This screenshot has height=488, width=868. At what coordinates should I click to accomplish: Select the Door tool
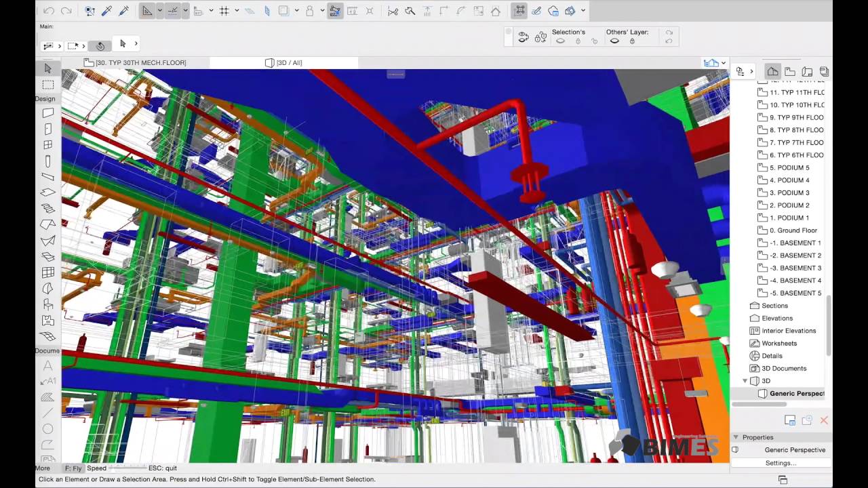pyautogui.click(x=47, y=129)
